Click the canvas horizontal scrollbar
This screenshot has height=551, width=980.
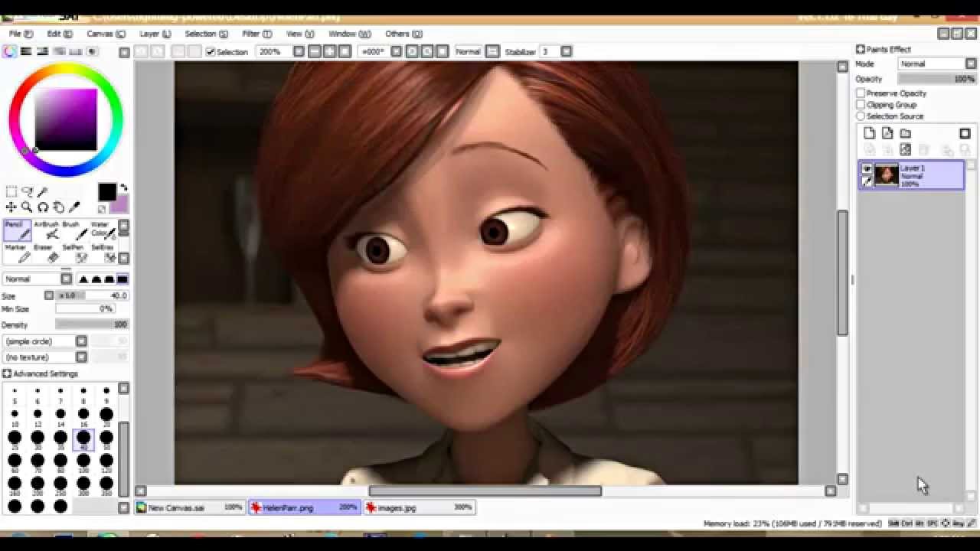tap(485, 491)
